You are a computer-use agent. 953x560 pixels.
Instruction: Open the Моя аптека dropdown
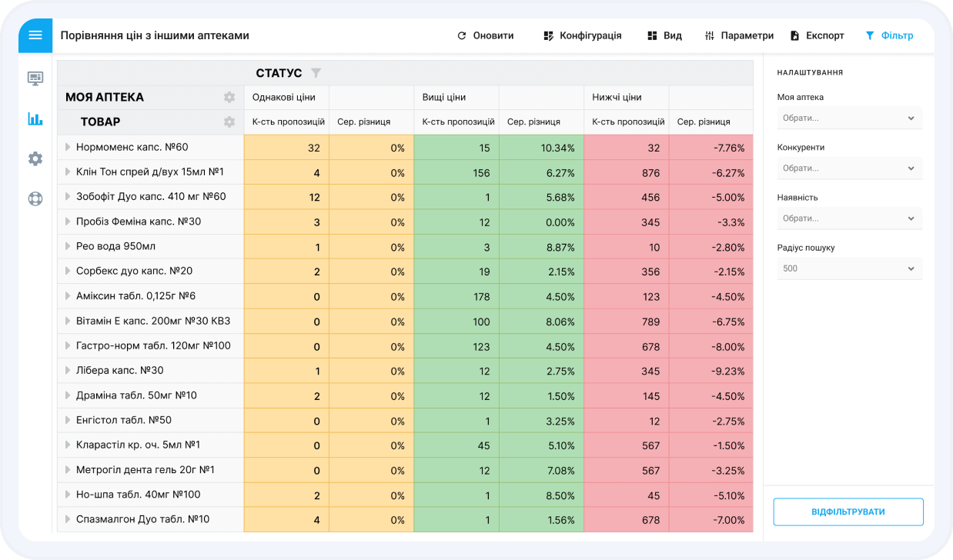tap(849, 118)
